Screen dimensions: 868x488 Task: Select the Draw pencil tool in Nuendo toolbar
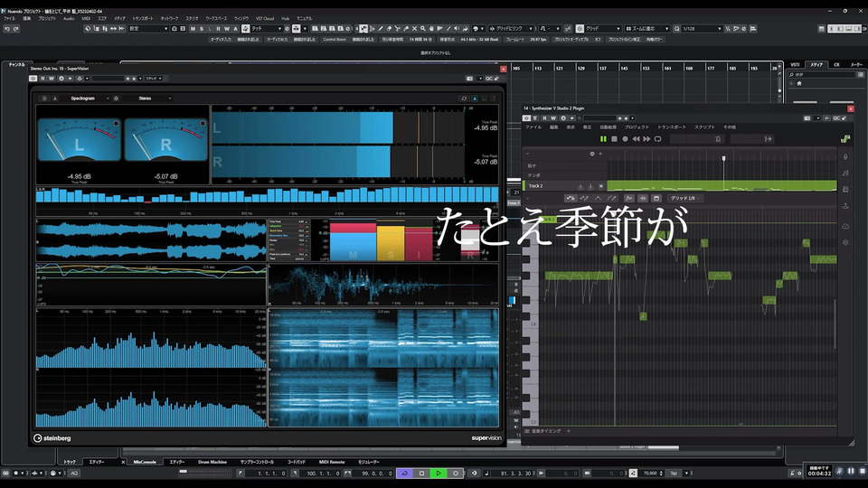tap(381, 29)
